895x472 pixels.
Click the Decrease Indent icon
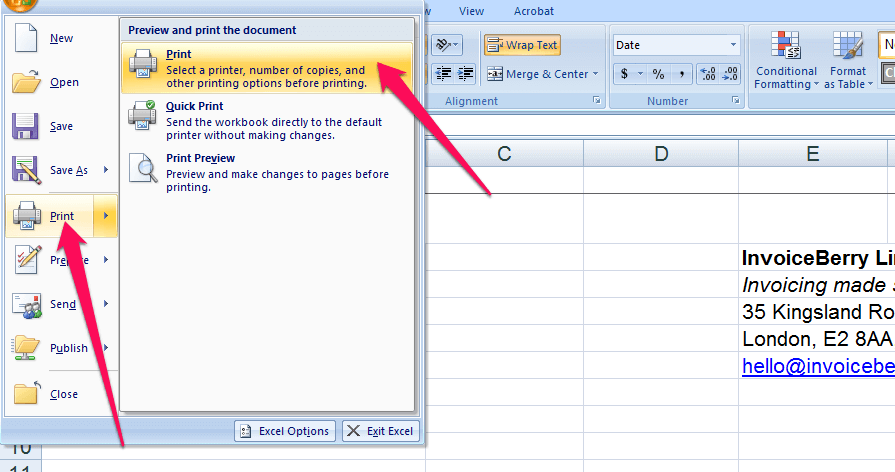(442, 74)
